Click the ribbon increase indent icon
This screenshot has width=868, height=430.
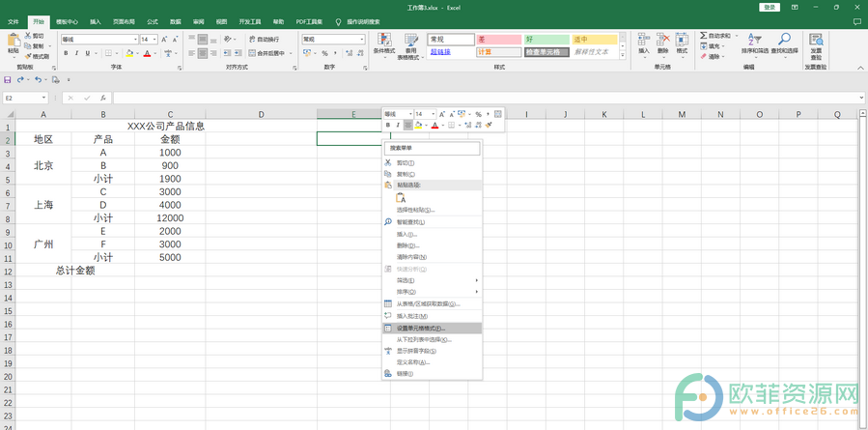pyautogui.click(x=238, y=53)
